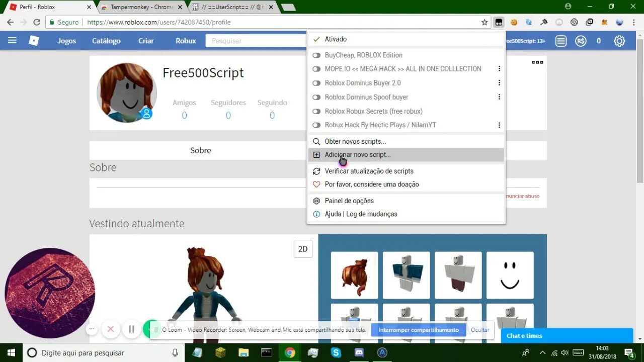The height and width of the screenshot is (362, 644).
Task: Expand options for Roblox Dominus Buyer 2.0
Action: 499,83
